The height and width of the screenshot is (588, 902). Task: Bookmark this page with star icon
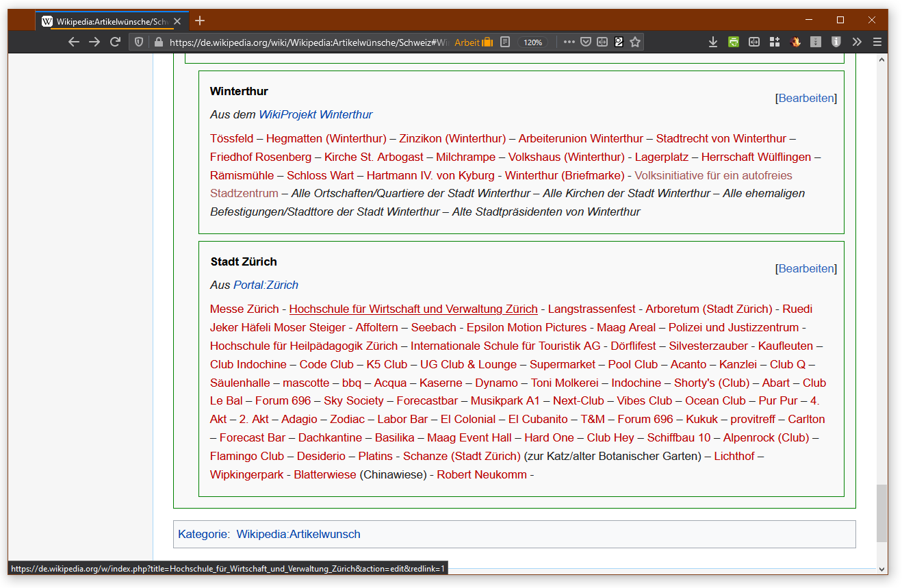coord(635,42)
